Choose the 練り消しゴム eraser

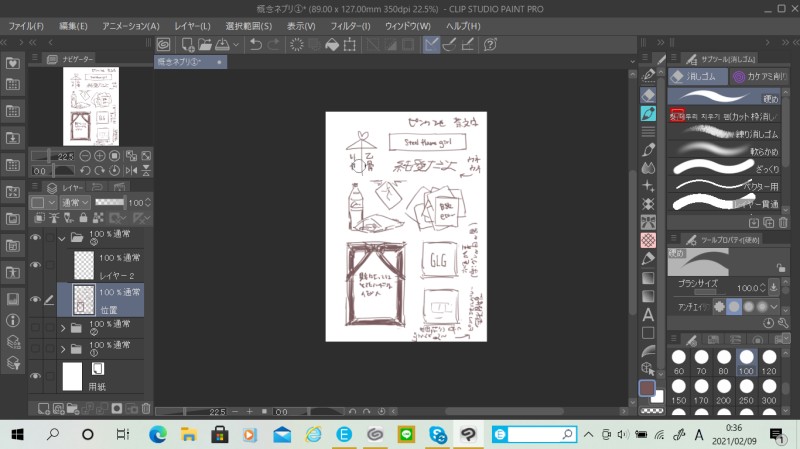pos(724,134)
